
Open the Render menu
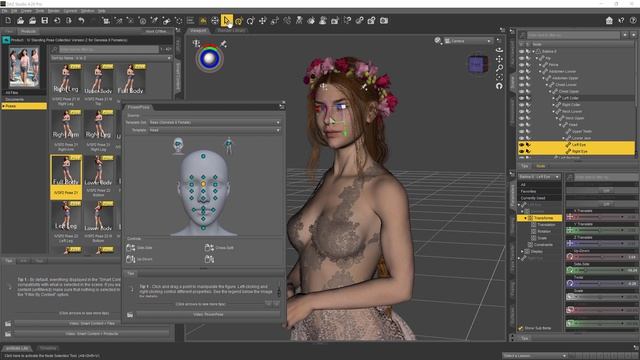pyautogui.click(x=53, y=11)
